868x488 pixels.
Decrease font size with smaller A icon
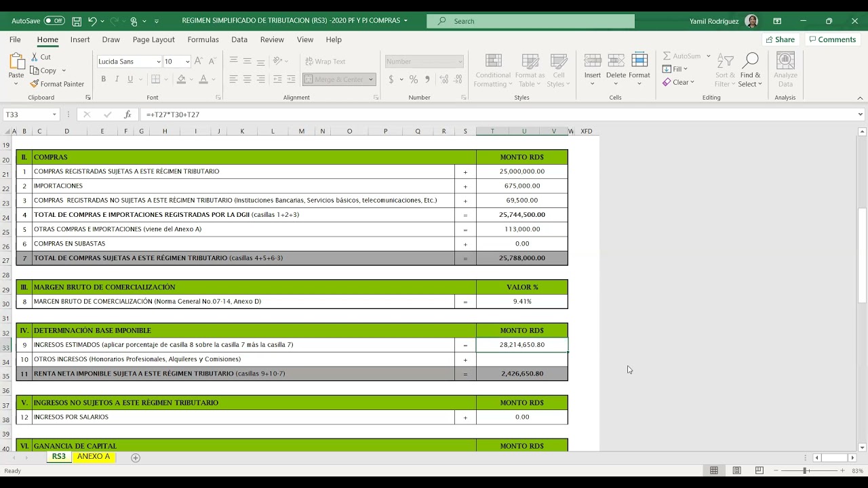click(x=212, y=61)
